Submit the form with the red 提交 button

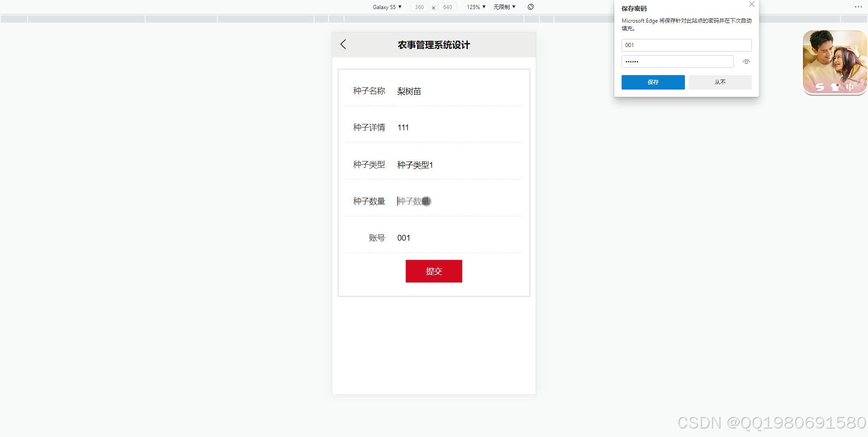[x=434, y=271]
